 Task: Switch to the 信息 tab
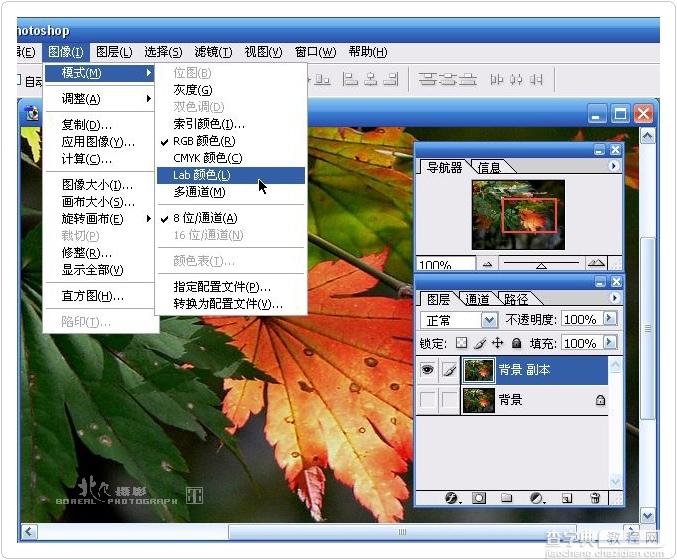coord(489,167)
